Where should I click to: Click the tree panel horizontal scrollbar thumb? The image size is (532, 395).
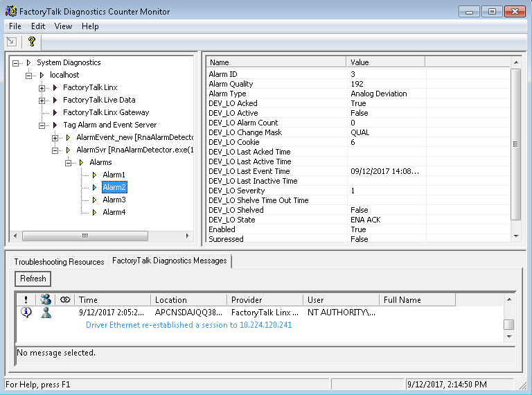click(85, 236)
